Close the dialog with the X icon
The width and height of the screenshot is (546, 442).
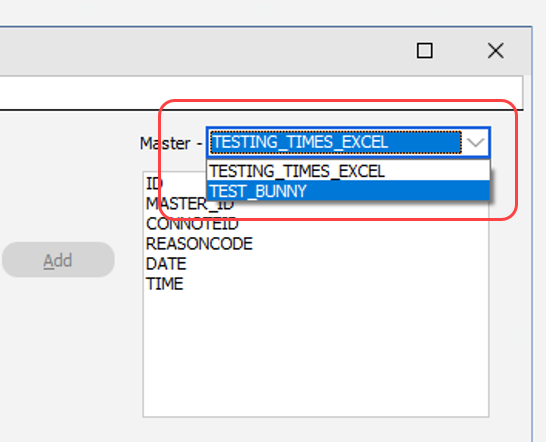point(496,51)
